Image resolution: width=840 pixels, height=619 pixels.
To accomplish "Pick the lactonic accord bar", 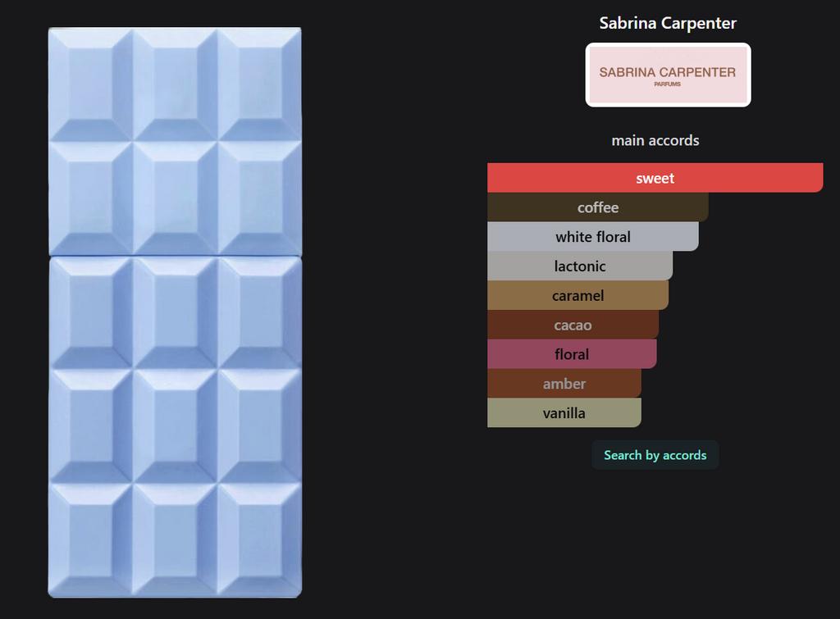I will click(x=580, y=266).
